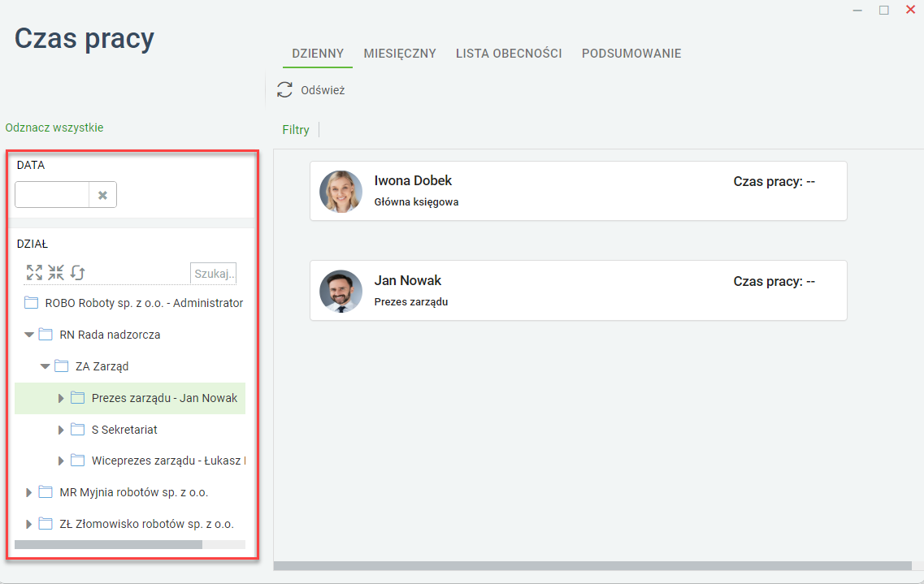The width and height of the screenshot is (924, 584).
Task: Go to the PODSUMOWANIE tab
Action: pos(631,54)
